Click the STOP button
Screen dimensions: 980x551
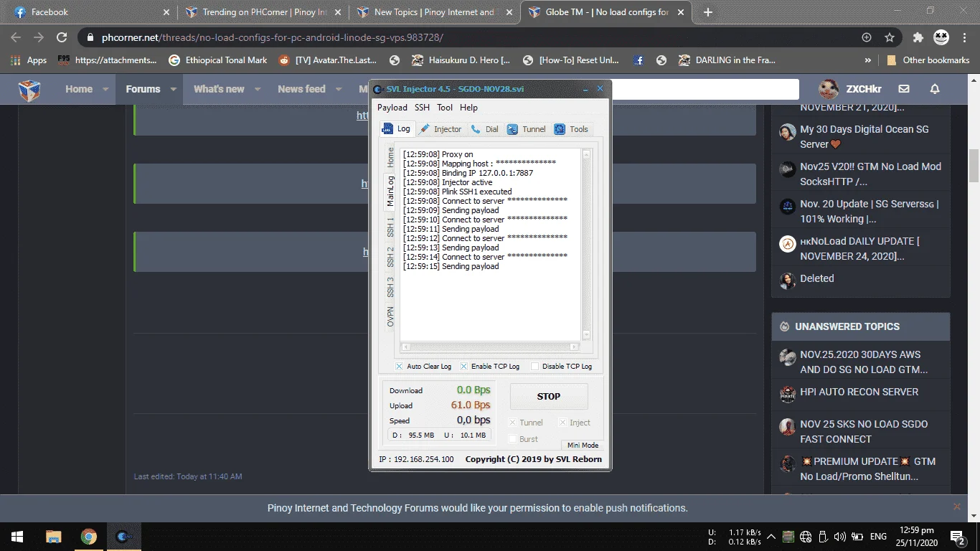[549, 396]
